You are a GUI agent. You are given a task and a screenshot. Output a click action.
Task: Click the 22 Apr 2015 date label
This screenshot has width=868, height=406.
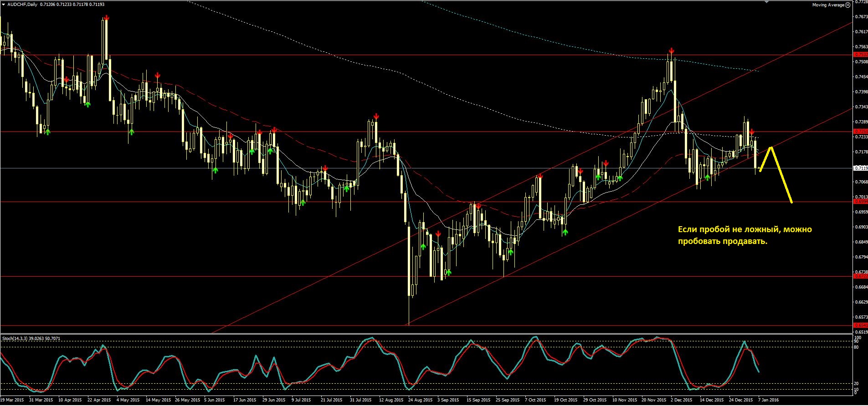(x=99, y=400)
